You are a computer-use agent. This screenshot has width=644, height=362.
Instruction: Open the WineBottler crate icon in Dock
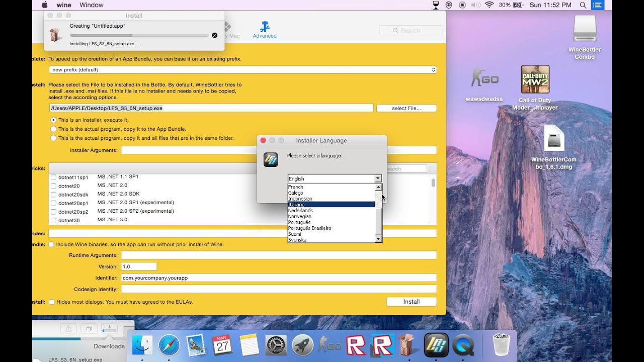coord(407,345)
